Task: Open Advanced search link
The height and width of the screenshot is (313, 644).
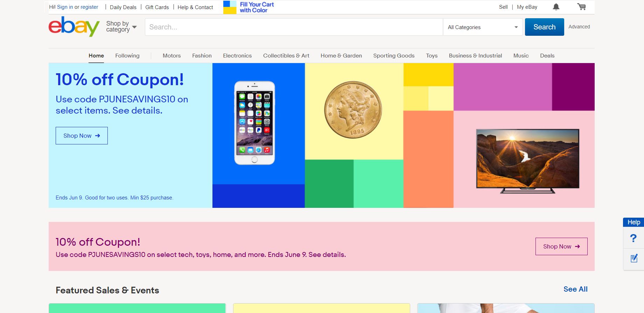Action: (x=579, y=27)
